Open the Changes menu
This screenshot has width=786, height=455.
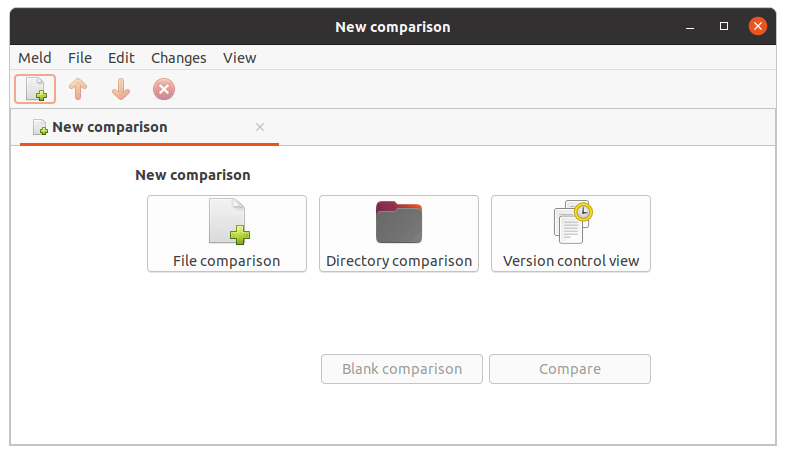(179, 58)
